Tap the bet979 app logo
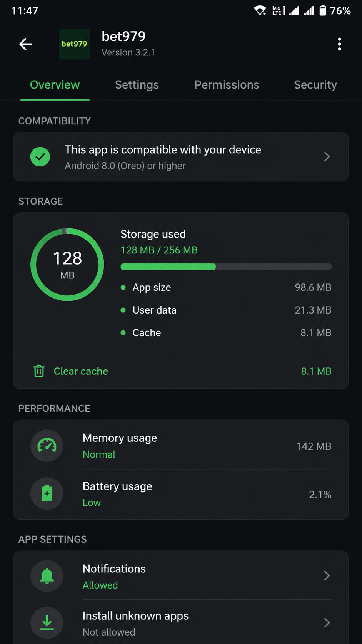362x644 pixels. (74, 44)
